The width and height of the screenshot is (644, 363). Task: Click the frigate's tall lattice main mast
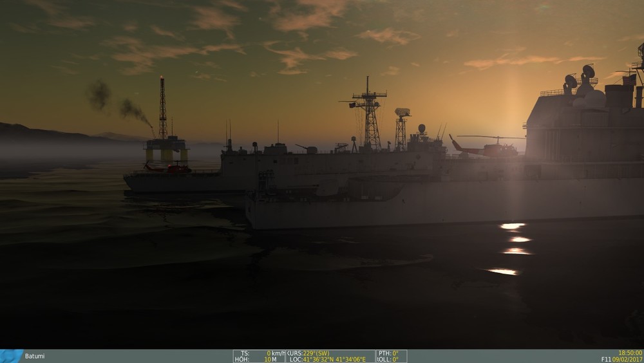coord(369,113)
